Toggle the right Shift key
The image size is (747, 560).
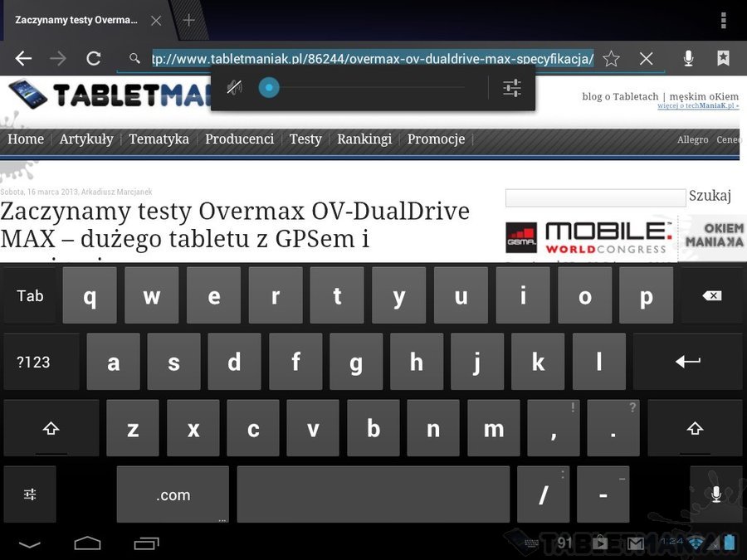point(695,428)
